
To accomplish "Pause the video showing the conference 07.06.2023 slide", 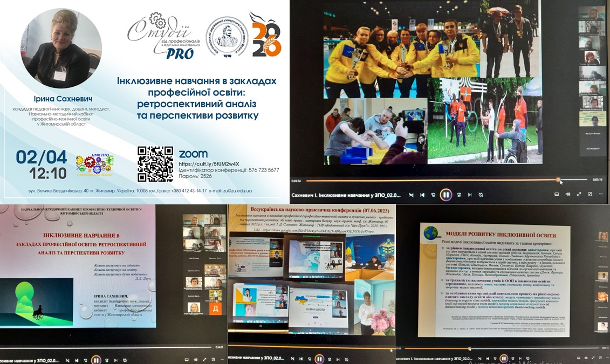I will pyautogui.click(x=319, y=359).
